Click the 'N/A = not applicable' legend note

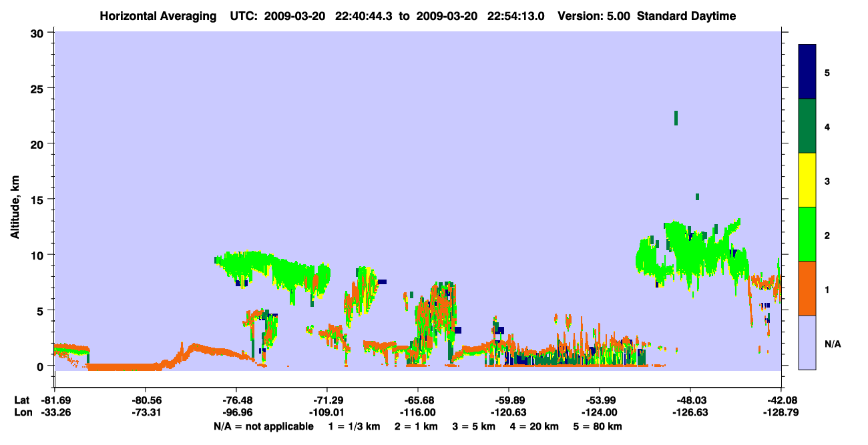(x=263, y=426)
